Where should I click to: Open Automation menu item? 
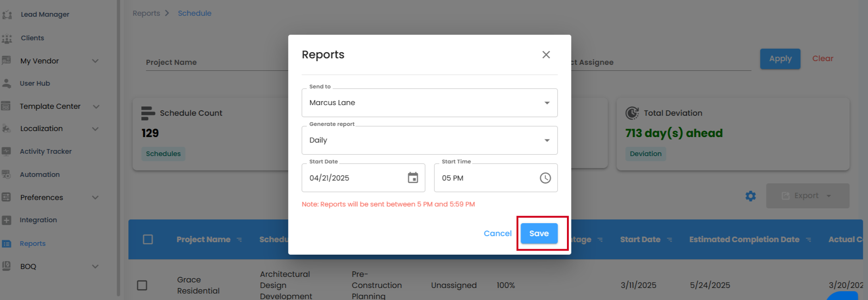pos(40,175)
